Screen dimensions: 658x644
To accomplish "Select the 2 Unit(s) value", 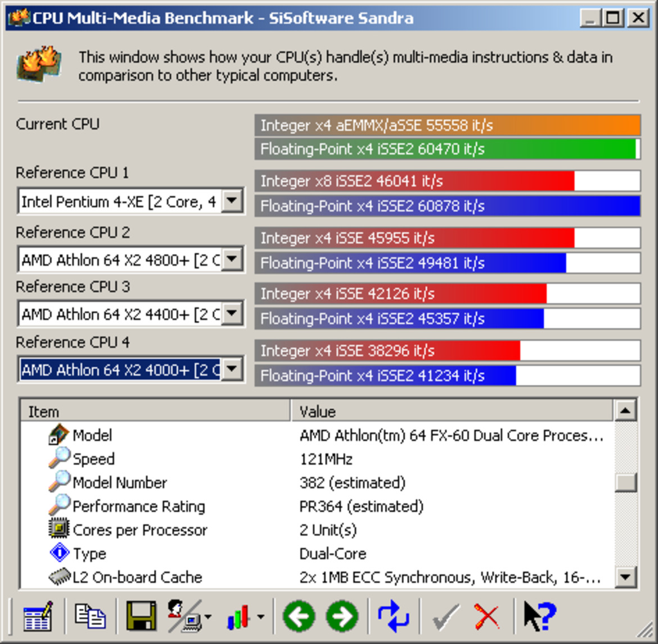I will pos(328,530).
